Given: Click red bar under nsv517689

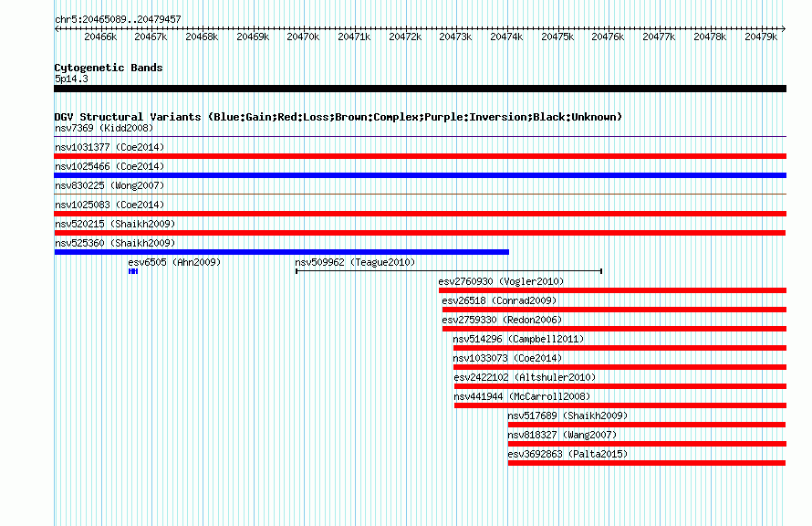Looking at the screenshot, I should [647, 425].
